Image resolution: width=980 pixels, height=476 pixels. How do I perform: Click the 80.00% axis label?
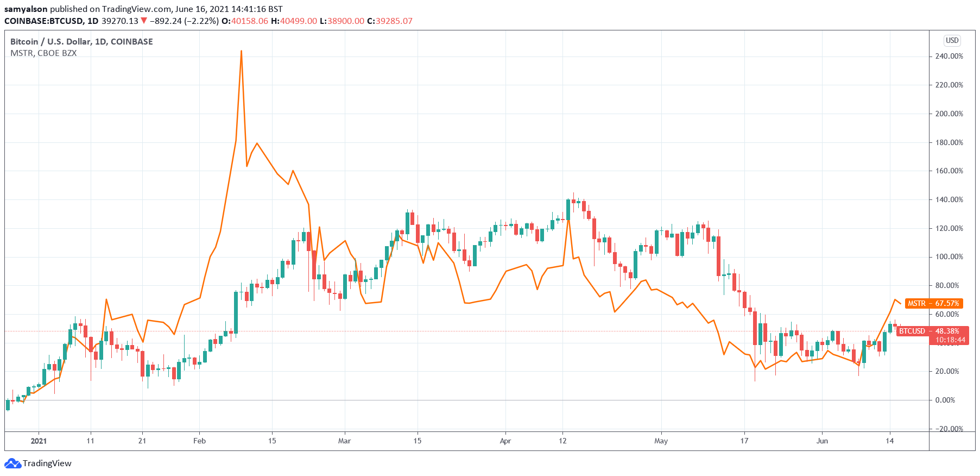tap(947, 286)
